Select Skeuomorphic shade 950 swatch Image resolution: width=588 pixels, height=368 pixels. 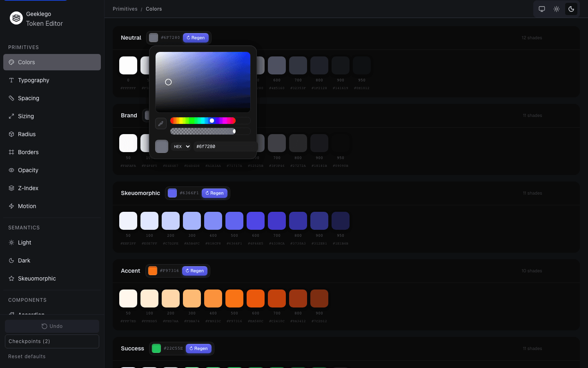pyautogui.click(x=341, y=221)
